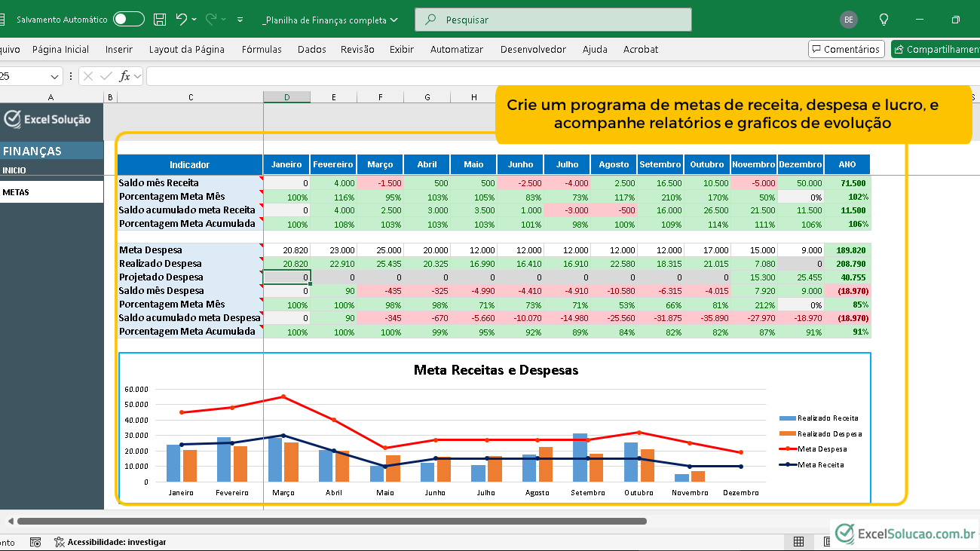Click the Meta Receitas e Despesas chart title

[x=496, y=370]
